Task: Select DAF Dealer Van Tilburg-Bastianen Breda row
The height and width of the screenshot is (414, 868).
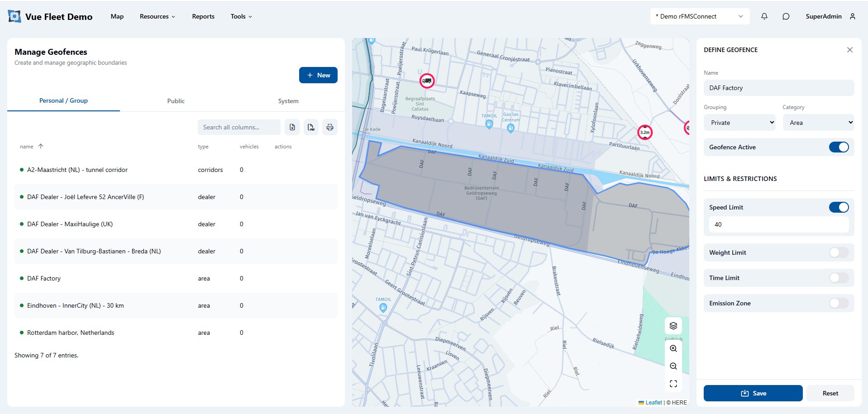Action: (176, 251)
